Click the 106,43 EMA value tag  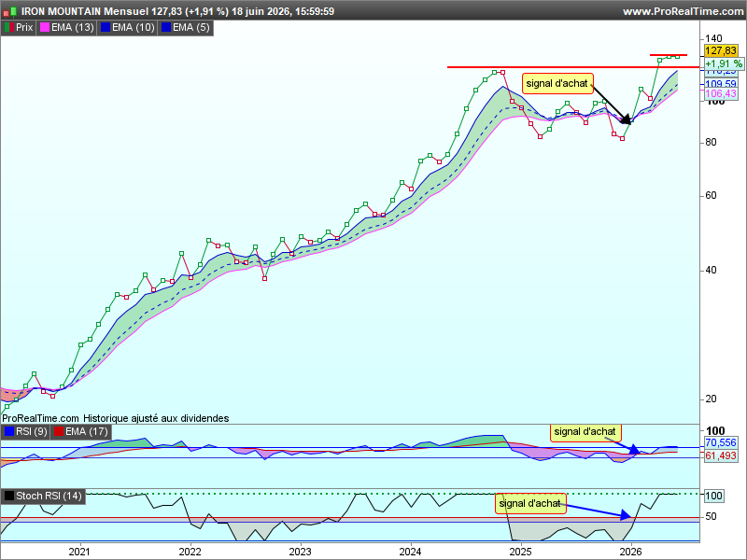coord(721,94)
